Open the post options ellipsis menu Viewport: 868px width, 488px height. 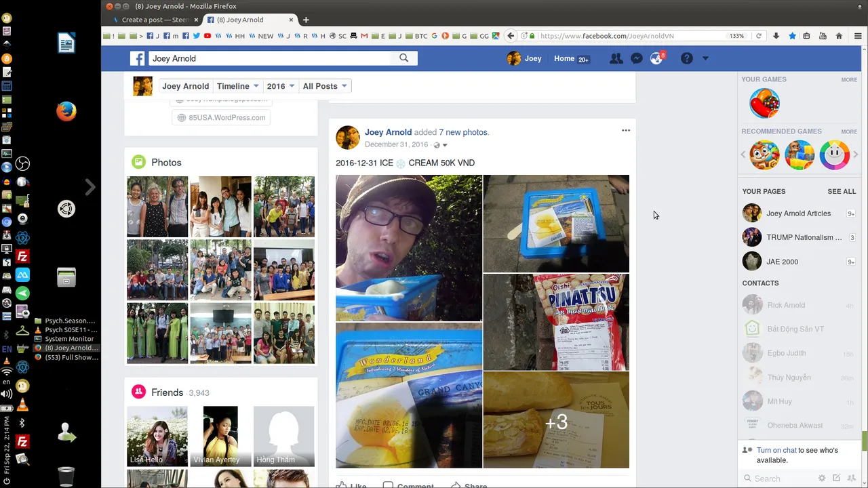coord(626,130)
